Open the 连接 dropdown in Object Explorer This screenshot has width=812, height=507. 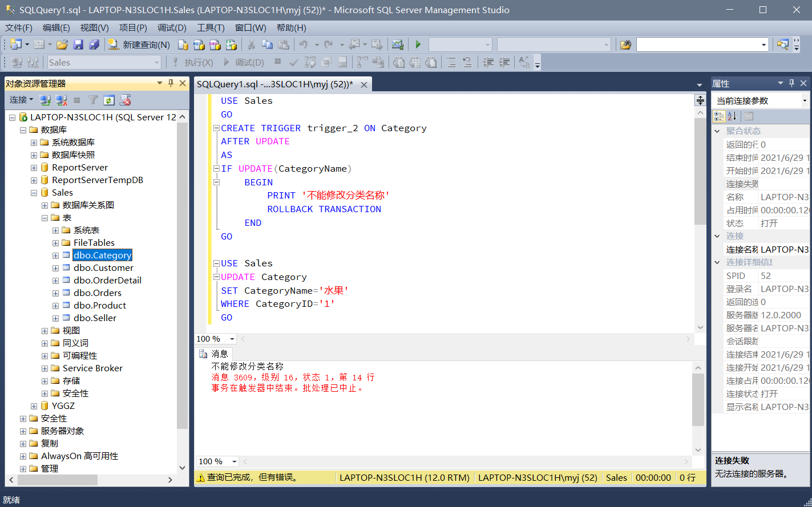(21, 100)
